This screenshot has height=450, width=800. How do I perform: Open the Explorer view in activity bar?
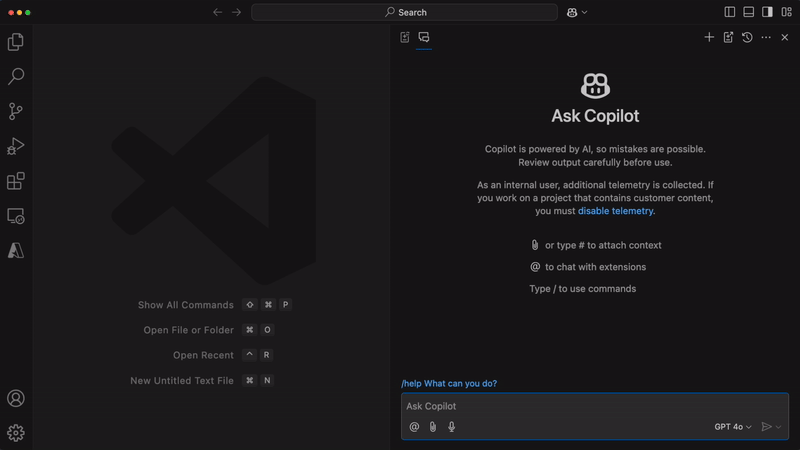click(16, 42)
